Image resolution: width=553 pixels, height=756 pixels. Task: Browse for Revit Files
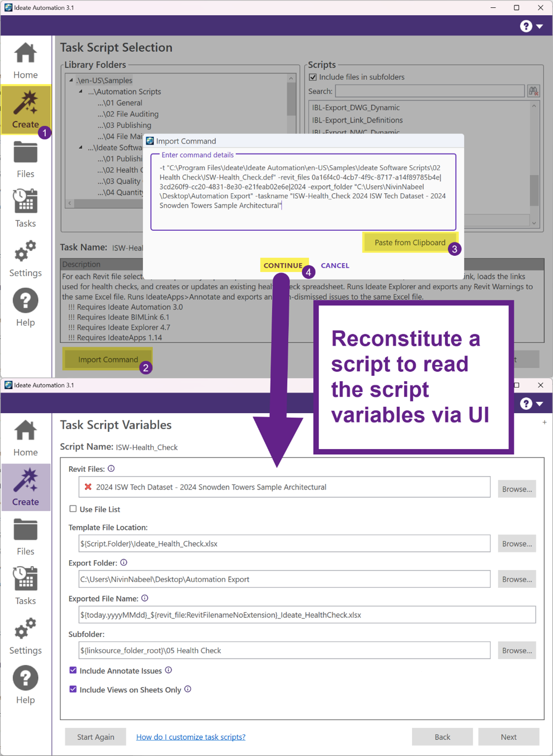(x=517, y=489)
